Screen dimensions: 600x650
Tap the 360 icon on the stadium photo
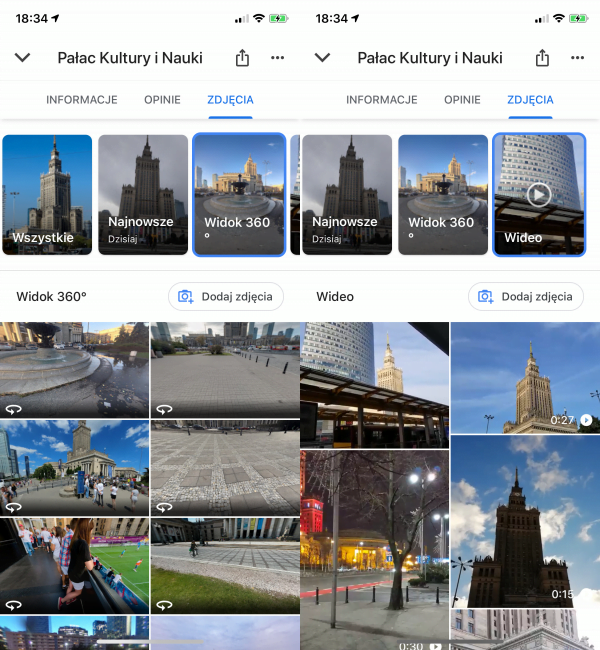[14, 606]
